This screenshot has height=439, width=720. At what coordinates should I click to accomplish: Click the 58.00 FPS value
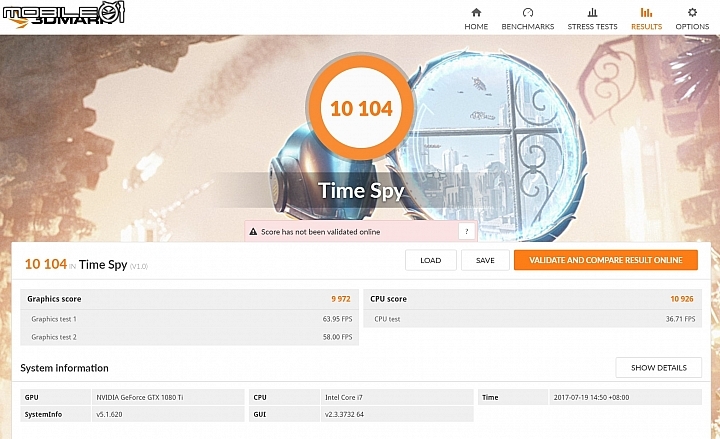pos(338,337)
